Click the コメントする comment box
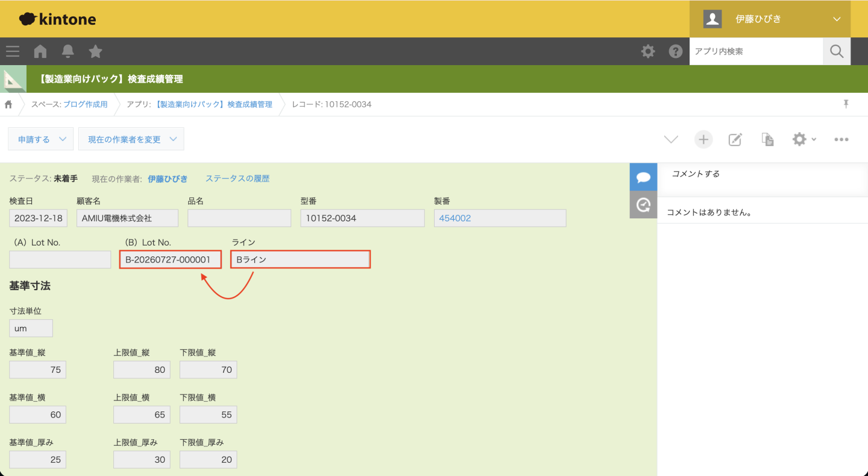This screenshot has height=476, width=868. coord(763,179)
